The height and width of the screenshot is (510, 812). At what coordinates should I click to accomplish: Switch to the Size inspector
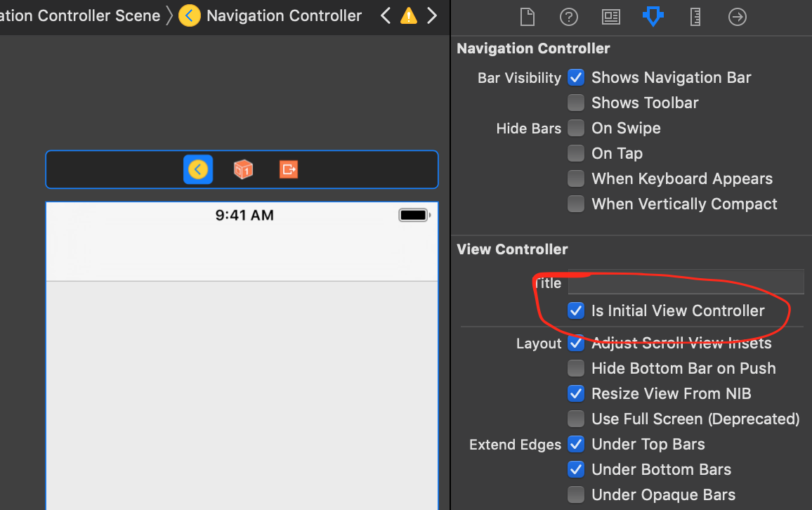pos(695,17)
